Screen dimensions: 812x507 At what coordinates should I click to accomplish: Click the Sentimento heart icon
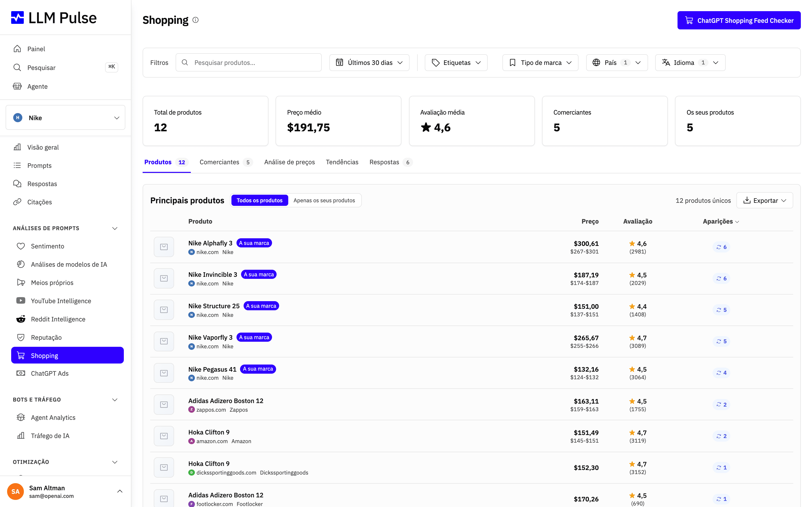click(x=21, y=246)
